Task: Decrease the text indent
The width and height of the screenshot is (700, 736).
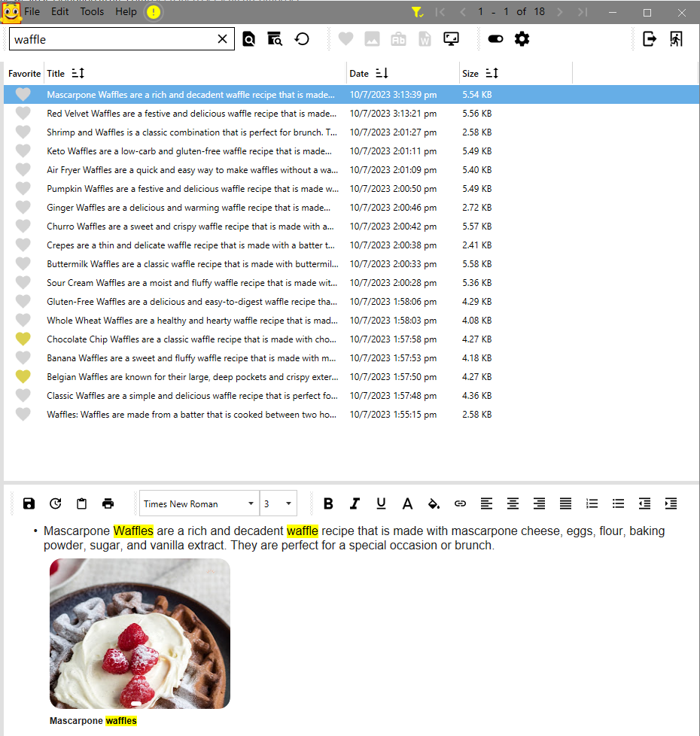Action: coord(644,503)
